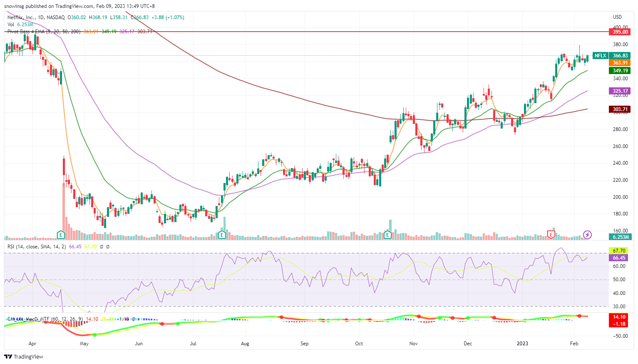
Task: Click the purple lightning bolt icon
Action: point(587,235)
